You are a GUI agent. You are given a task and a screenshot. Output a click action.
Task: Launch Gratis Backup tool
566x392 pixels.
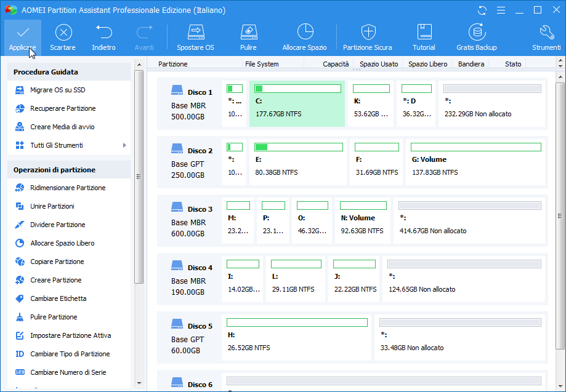coord(477,38)
